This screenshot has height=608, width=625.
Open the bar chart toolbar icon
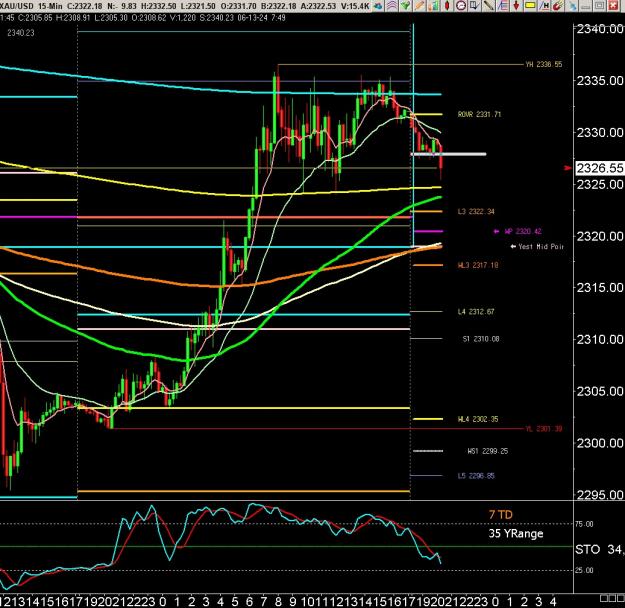(x=433, y=6)
